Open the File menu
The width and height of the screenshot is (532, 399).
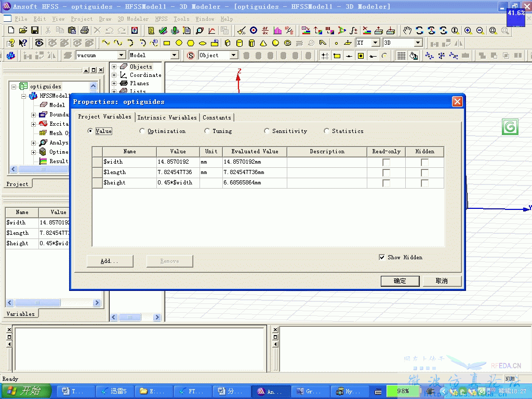(x=21, y=19)
